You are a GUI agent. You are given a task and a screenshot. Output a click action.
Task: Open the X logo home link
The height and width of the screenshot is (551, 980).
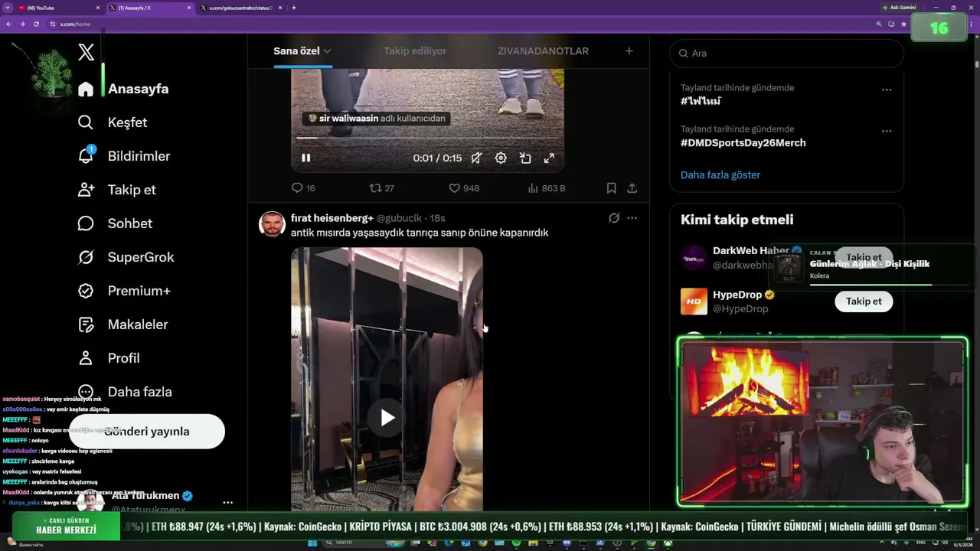click(x=86, y=52)
